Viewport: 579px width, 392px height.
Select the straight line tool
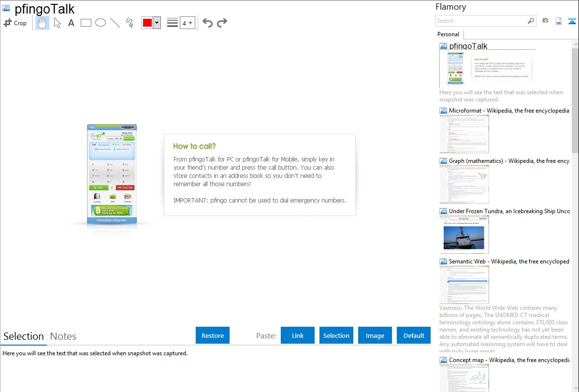[115, 23]
